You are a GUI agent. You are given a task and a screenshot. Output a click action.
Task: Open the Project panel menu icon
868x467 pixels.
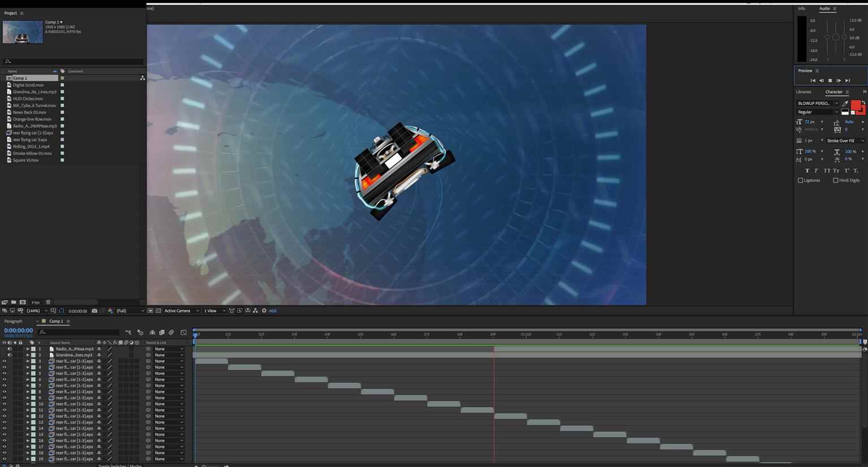click(22, 13)
